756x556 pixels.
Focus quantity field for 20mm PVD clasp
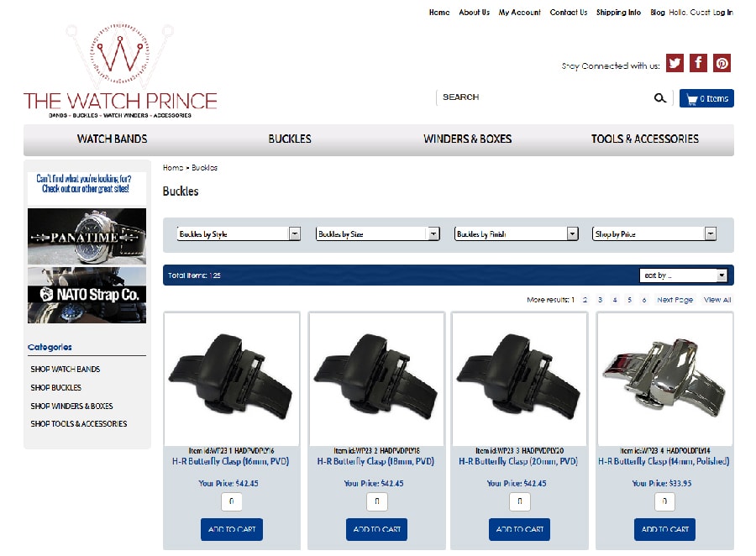[x=519, y=501]
